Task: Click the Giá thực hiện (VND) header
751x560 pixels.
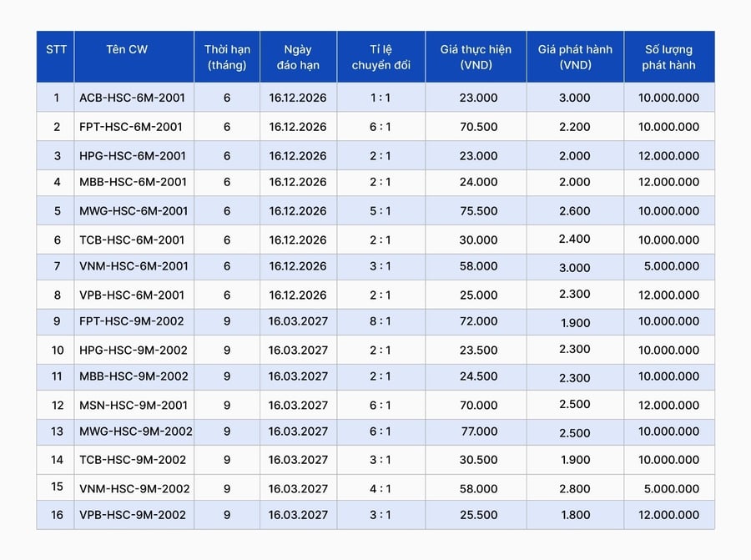Action: [476, 57]
